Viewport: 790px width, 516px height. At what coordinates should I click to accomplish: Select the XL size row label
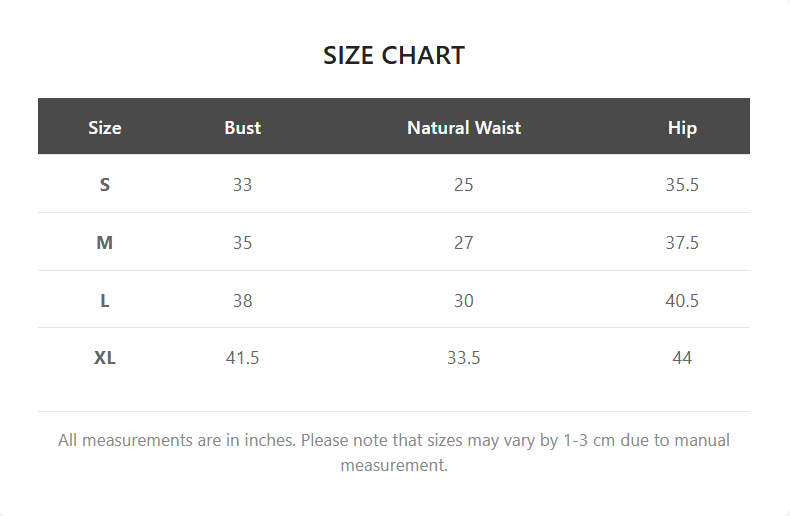pos(105,358)
